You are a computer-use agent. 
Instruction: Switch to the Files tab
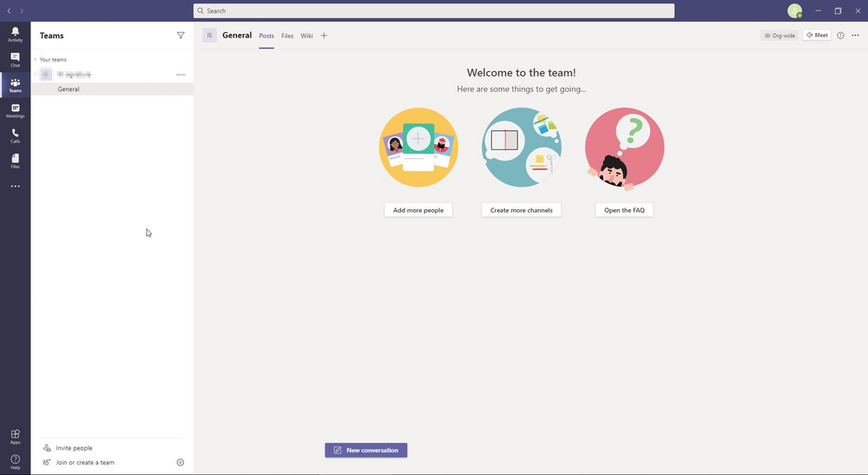point(287,36)
